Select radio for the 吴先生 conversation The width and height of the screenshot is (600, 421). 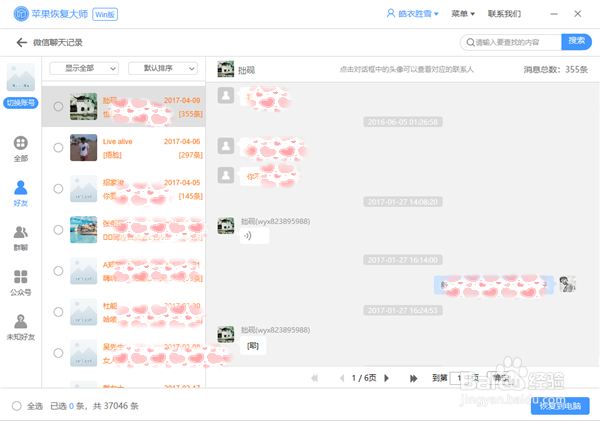58,353
